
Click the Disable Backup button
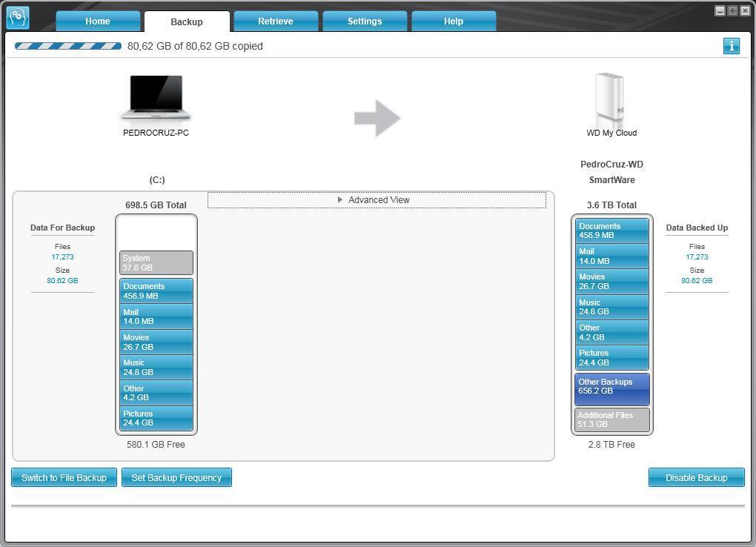tap(696, 477)
